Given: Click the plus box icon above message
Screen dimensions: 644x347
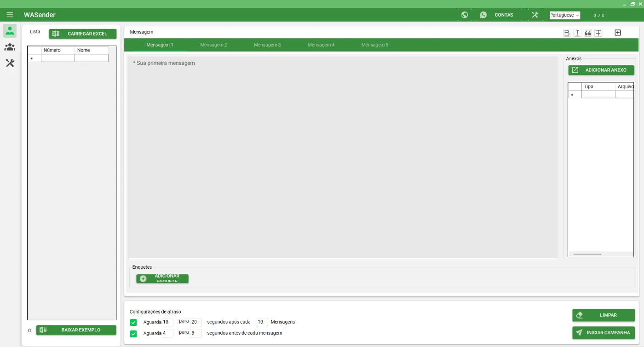Looking at the screenshot, I should 618,33.
